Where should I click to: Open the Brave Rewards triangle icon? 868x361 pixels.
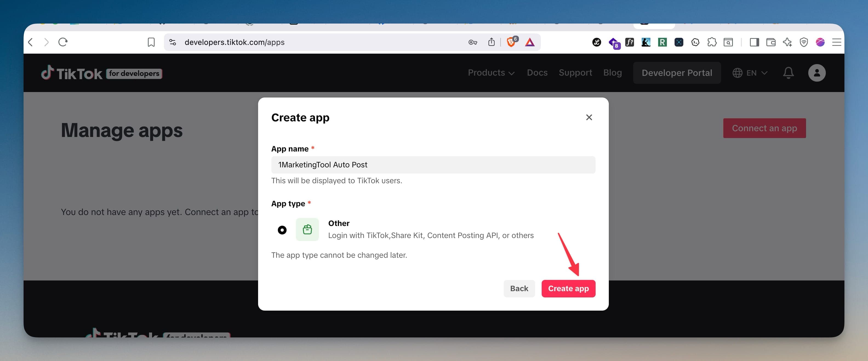click(x=530, y=42)
